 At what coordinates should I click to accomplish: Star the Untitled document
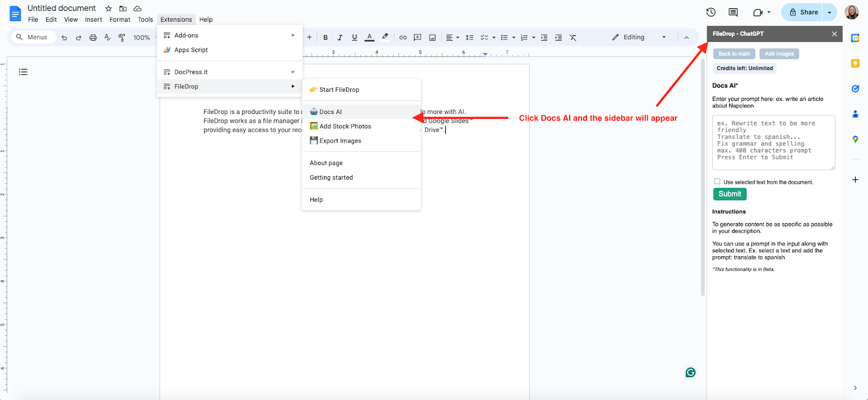[x=108, y=9]
